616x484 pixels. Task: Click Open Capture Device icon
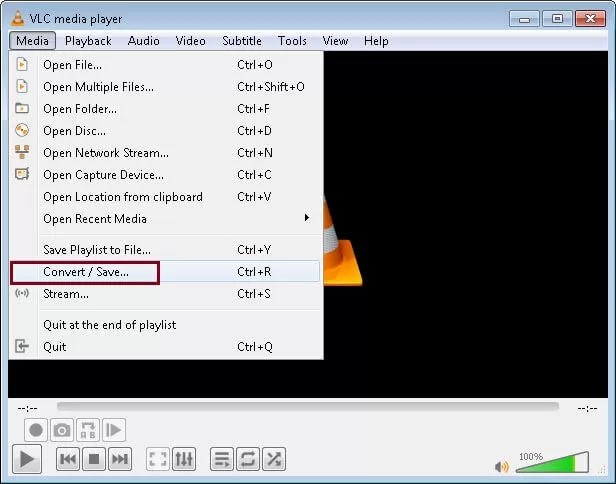click(x=22, y=174)
